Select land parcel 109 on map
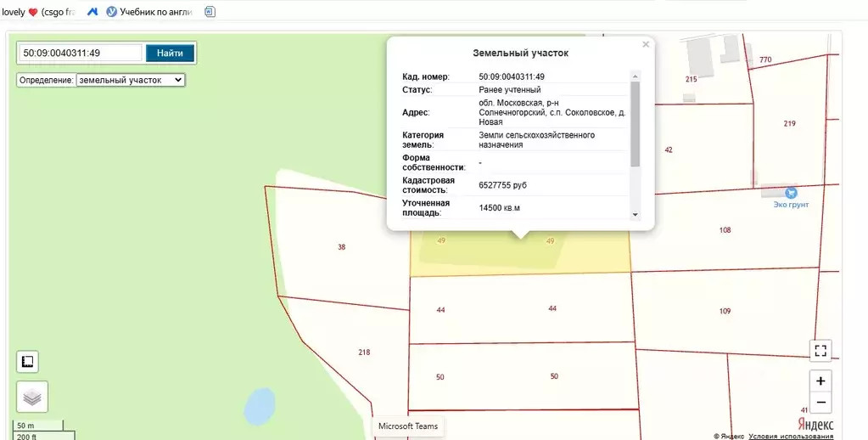This screenshot has width=868, height=440. click(x=724, y=311)
